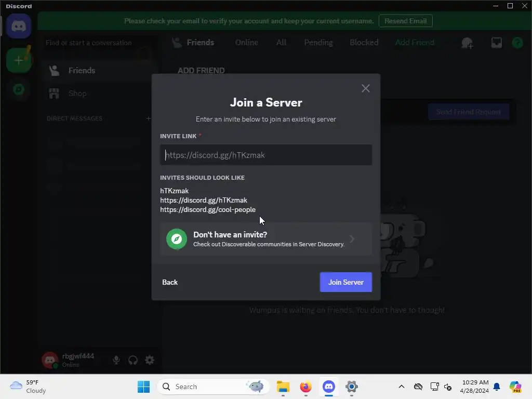
Task: Open weather widget 59°F Cloudy
Action: point(28,387)
